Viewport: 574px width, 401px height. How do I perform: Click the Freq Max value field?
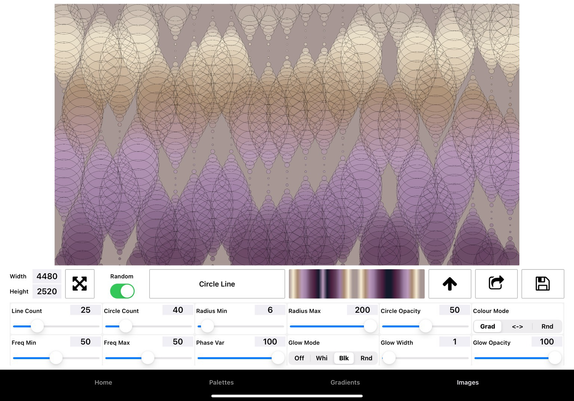point(178,342)
